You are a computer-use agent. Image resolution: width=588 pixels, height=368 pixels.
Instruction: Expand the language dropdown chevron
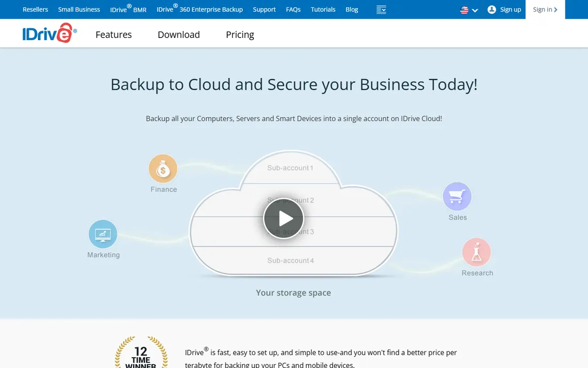click(475, 11)
